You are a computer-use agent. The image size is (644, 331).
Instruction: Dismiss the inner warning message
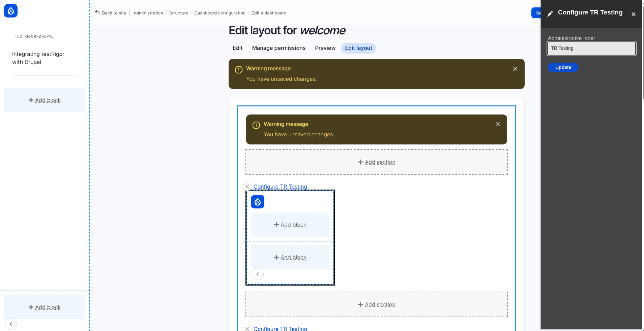click(497, 124)
